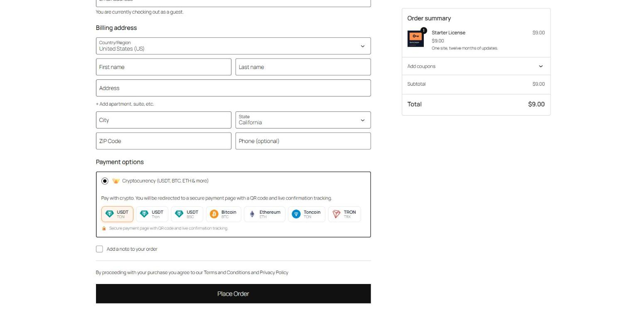Click the Billing address heading
The width and height of the screenshot is (644, 321).
(x=116, y=28)
